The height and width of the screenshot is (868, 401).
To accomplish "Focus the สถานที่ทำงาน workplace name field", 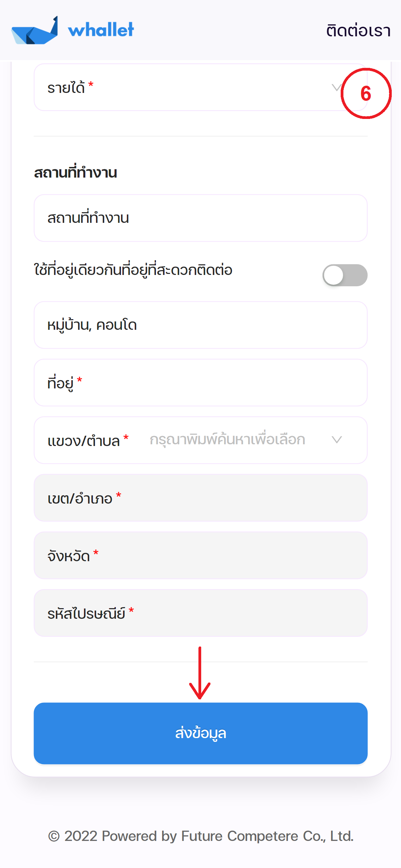I will click(x=200, y=218).
